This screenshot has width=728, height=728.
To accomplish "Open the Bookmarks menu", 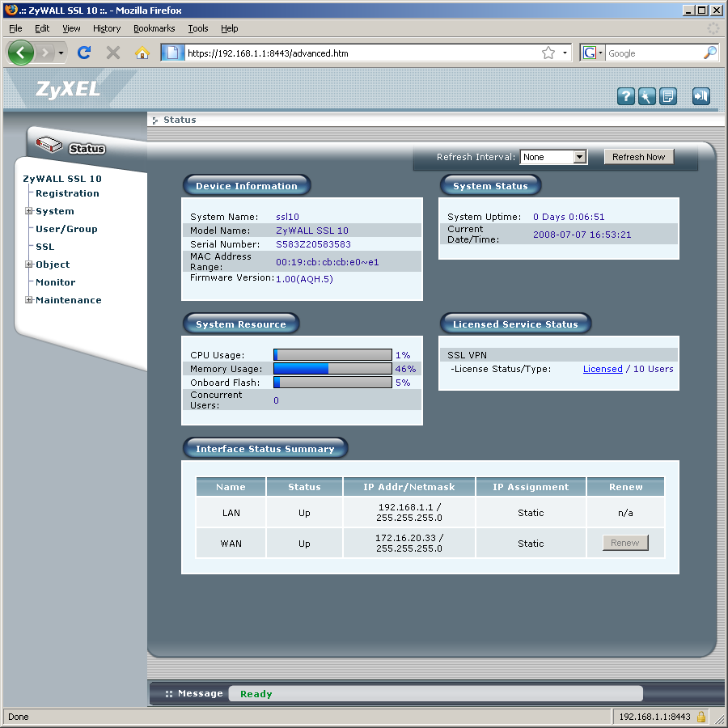I will [154, 28].
